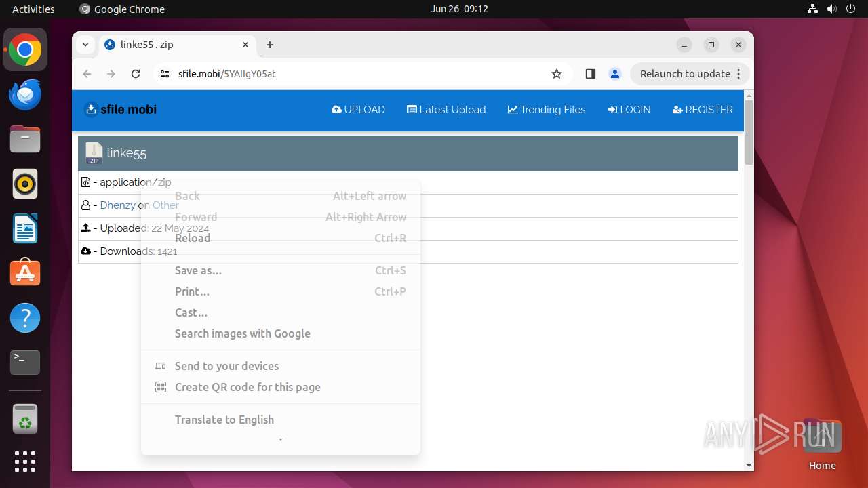Open the Latest Upload link
This screenshot has width=868, height=488.
point(446,109)
